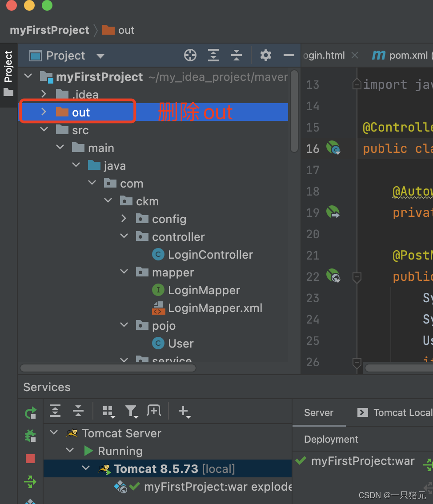Click Expand All in Services toolbar
Screen dimensions: 433x504
(55, 411)
